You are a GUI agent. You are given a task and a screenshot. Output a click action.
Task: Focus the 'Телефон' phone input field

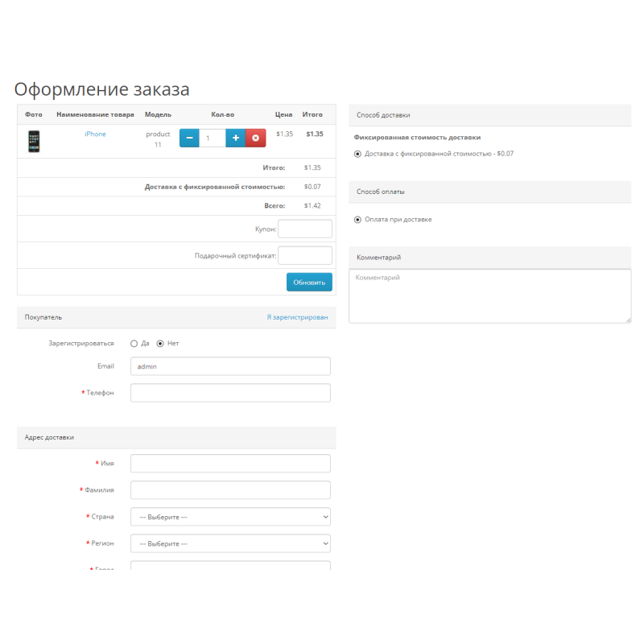point(230,393)
